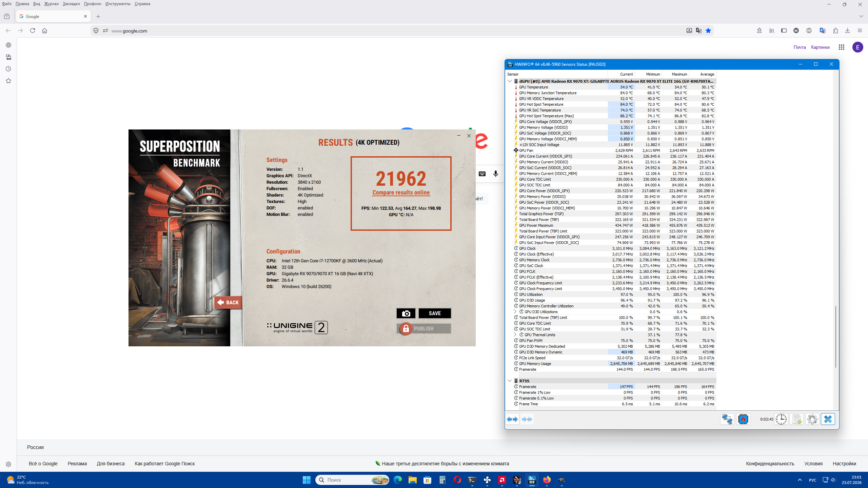868x488 pixels.
Task: Open a new Firefox tab with the plus button
Action: pyautogui.click(x=98, y=16)
